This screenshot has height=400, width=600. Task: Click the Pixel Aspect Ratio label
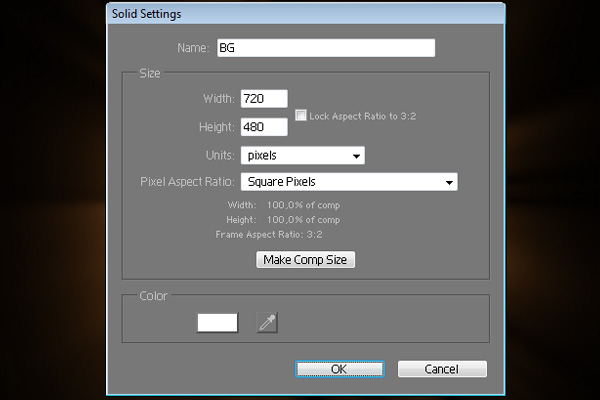pyautogui.click(x=187, y=181)
